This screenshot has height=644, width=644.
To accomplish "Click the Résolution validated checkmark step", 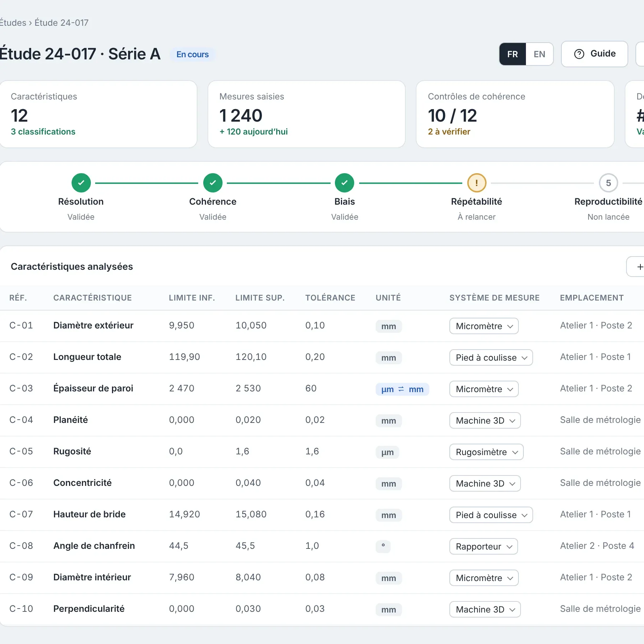I will click(81, 183).
